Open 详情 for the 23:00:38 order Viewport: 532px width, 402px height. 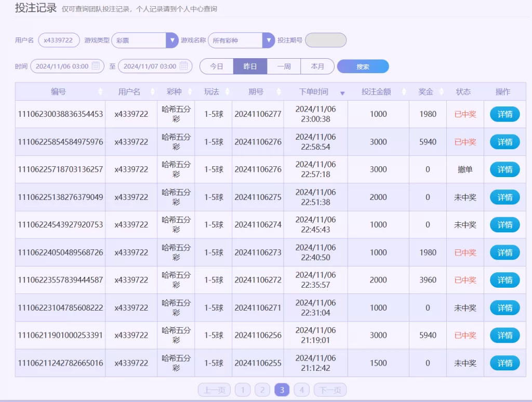505,114
